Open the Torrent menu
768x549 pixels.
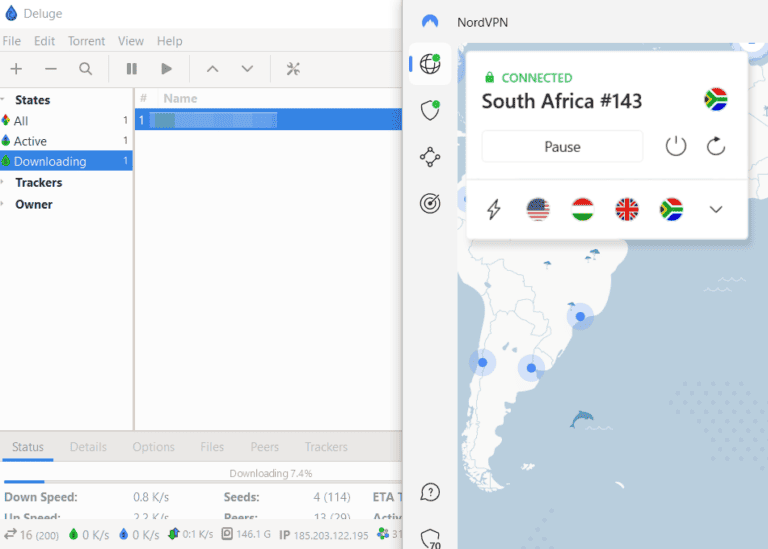tap(86, 41)
